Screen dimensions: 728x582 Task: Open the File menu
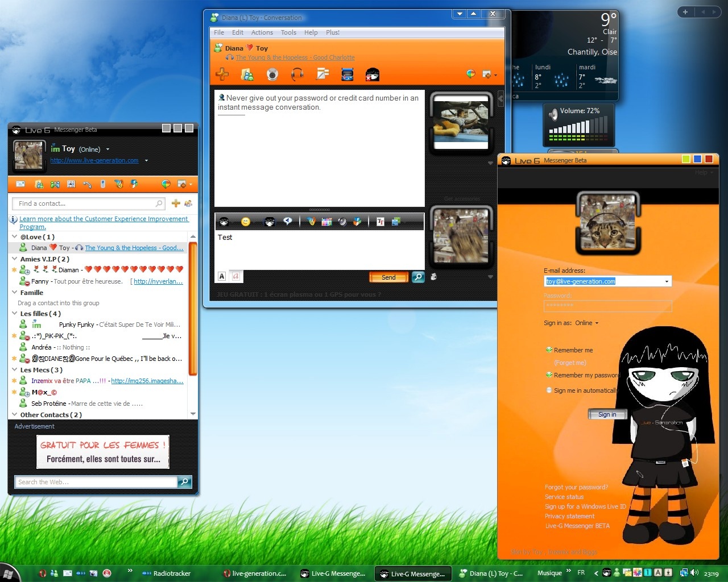coord(219,32)
